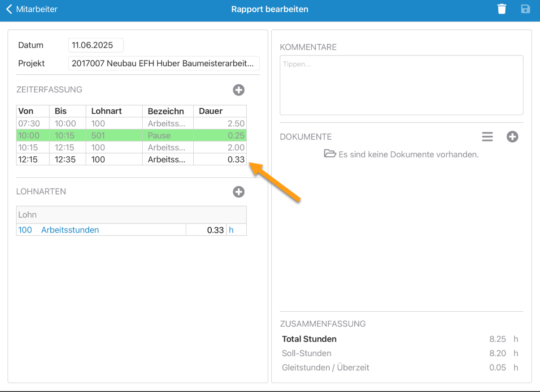Open the Dokumente list menu icon
This screenshot has height=392, width=540.
488,137
